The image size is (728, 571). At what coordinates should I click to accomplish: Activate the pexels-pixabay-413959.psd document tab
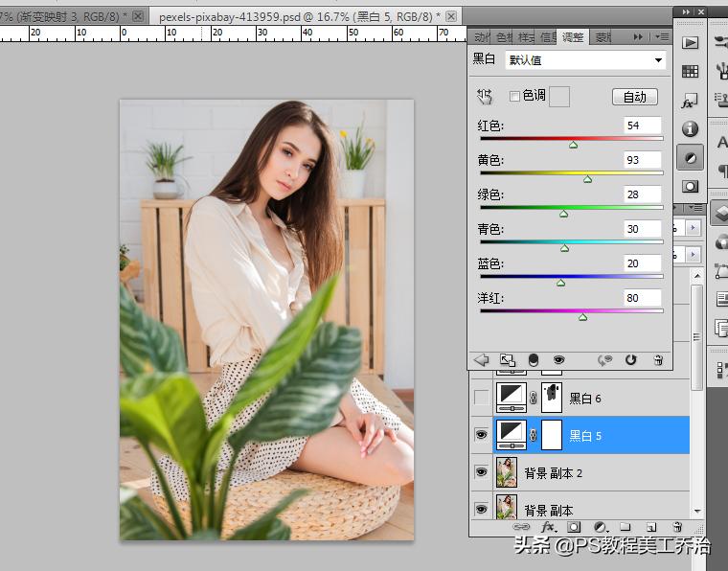point(299,17)
